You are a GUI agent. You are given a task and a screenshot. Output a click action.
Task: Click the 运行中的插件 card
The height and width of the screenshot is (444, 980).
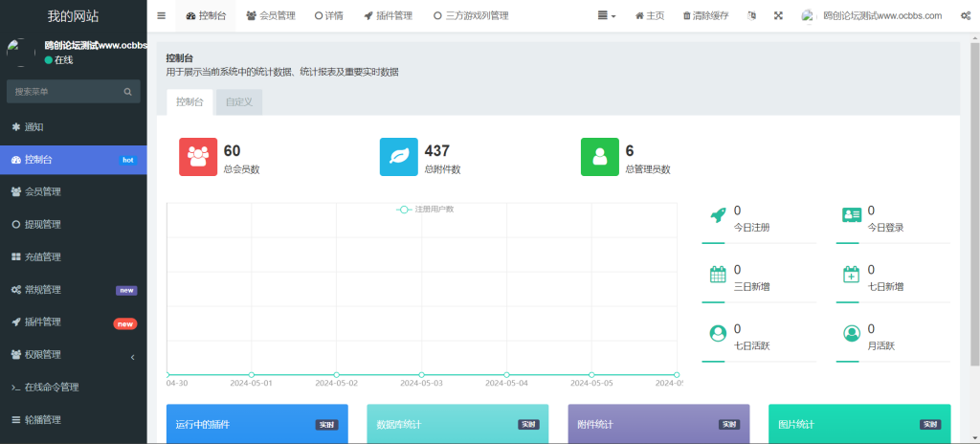(256, 424)
